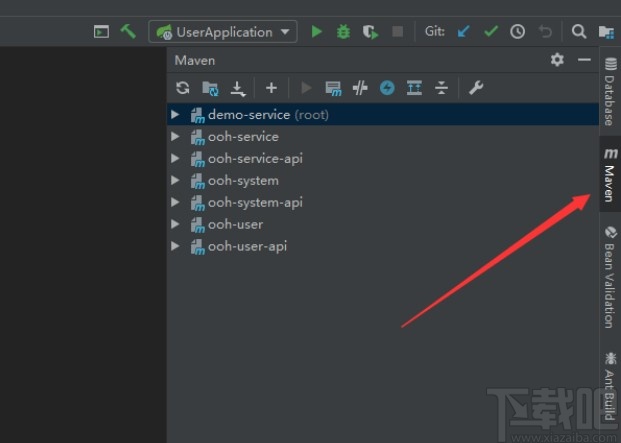Open UserApplication run configuration dropdown
The width and height of the screenshot is (621, 443).
pyautogui.click(x=223, y=32)
